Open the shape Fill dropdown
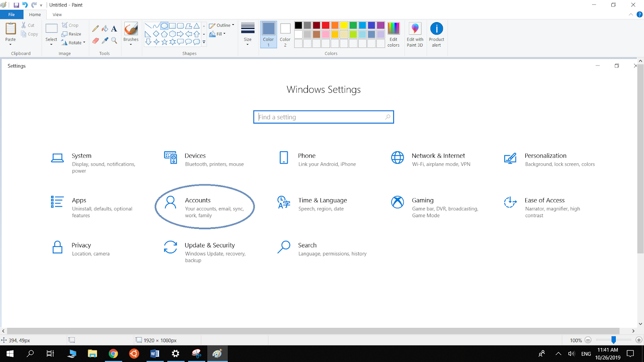Image resolution: width=644 pixels, height=362 pixels. pos(217,34)
